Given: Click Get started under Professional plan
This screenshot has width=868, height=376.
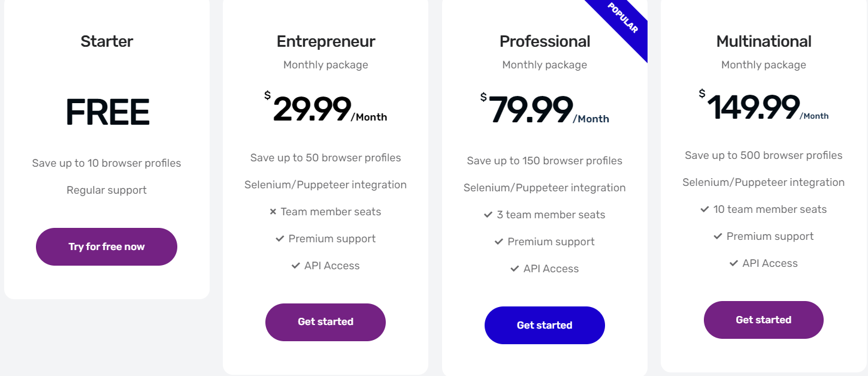Looking at the screenshot, I should 545,325.
